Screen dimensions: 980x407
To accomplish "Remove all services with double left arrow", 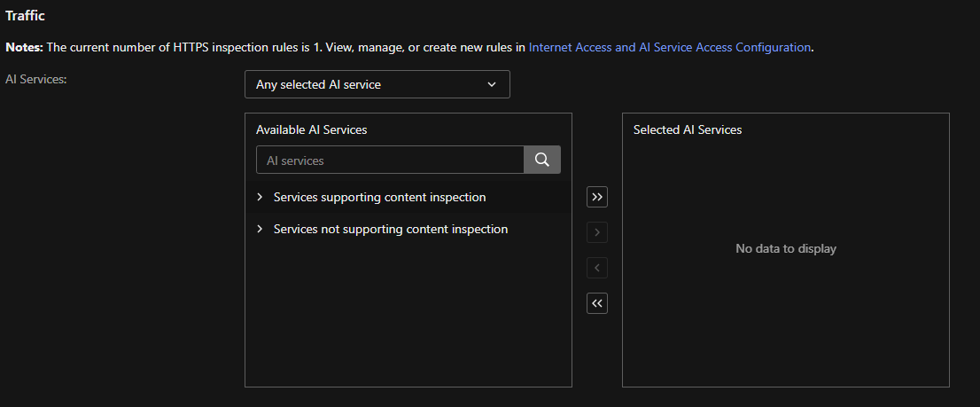I will (x=597, y=303).
